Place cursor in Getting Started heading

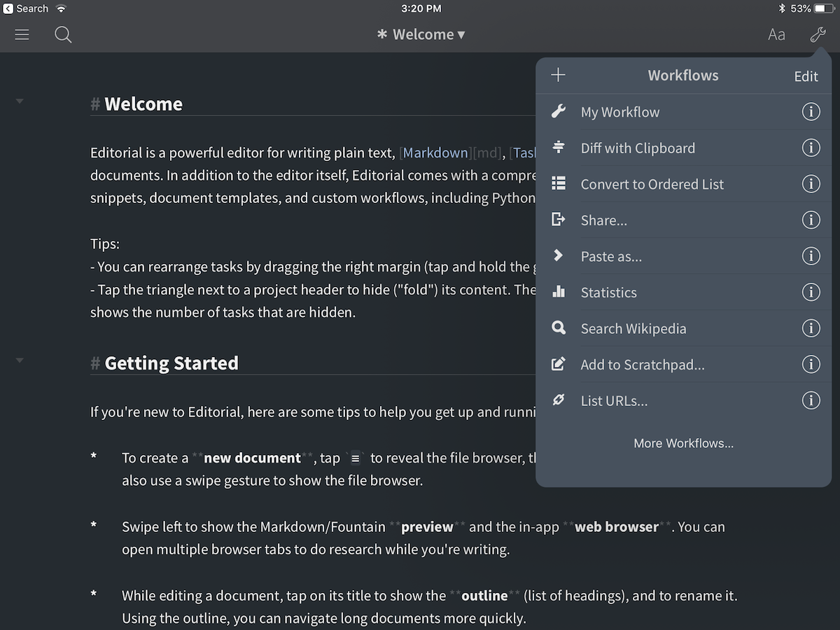tap(171, 363)
